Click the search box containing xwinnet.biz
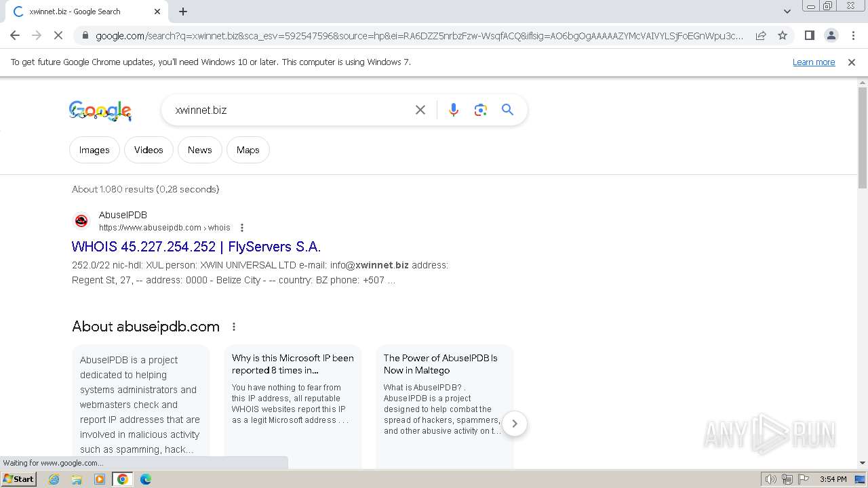 click(x=292, y=110)
